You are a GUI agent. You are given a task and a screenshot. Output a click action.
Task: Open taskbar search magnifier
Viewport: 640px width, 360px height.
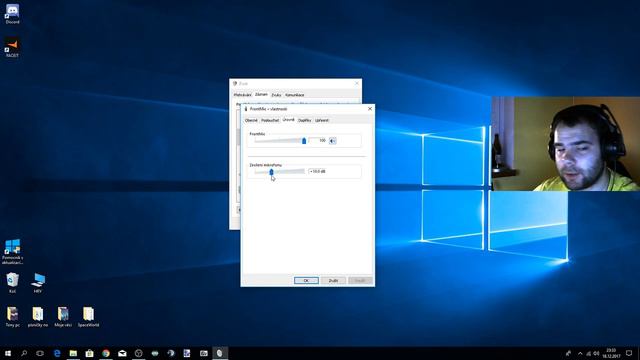(x=24, y=353)
